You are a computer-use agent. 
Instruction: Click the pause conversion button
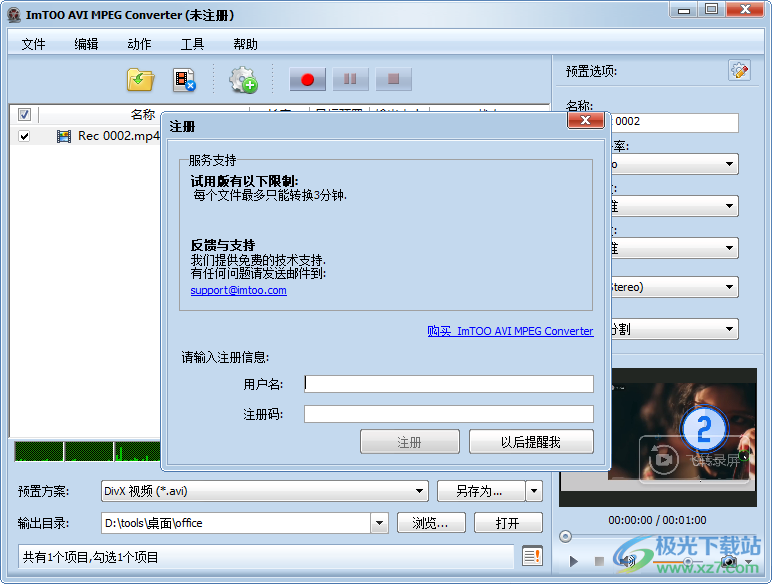click(x=350, y=79)
